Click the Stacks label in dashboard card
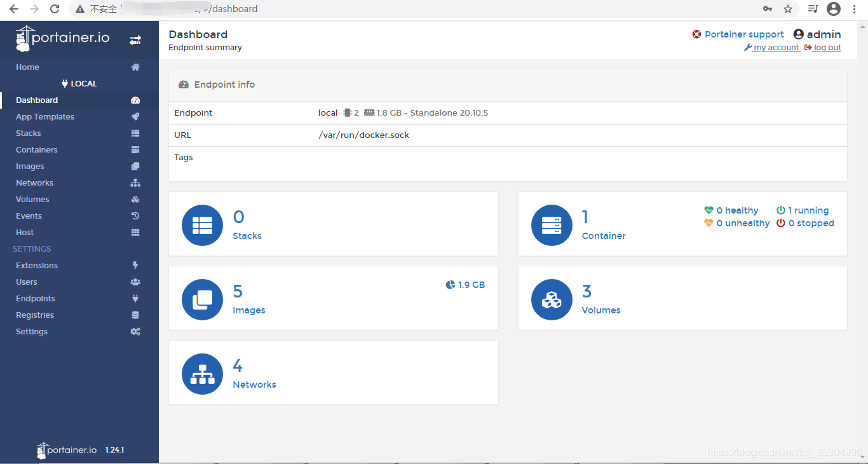 point(247,236)
